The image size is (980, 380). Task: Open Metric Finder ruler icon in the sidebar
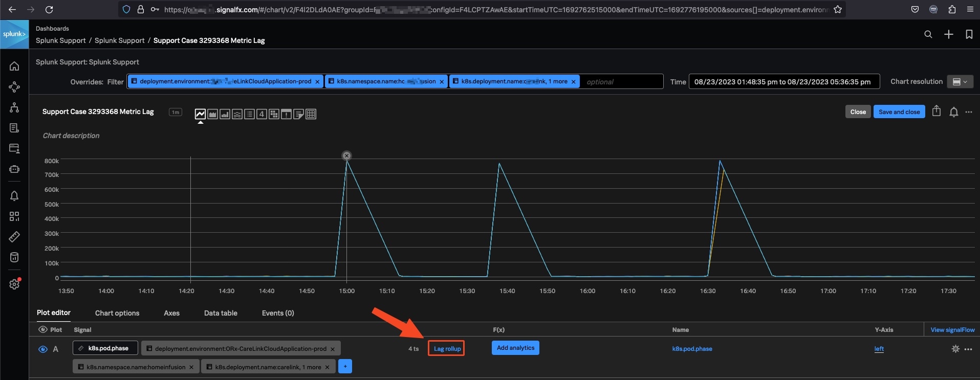[x=14, y=237]
